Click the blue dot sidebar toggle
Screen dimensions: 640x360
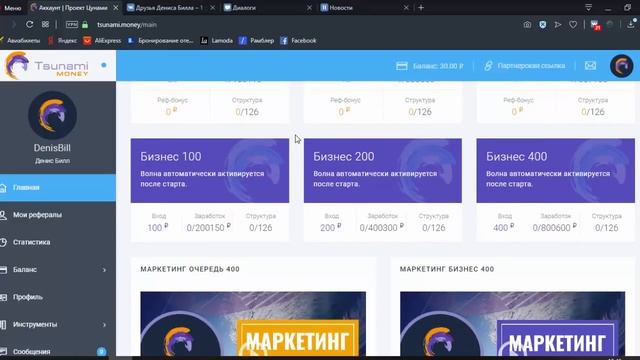point(104,65)
